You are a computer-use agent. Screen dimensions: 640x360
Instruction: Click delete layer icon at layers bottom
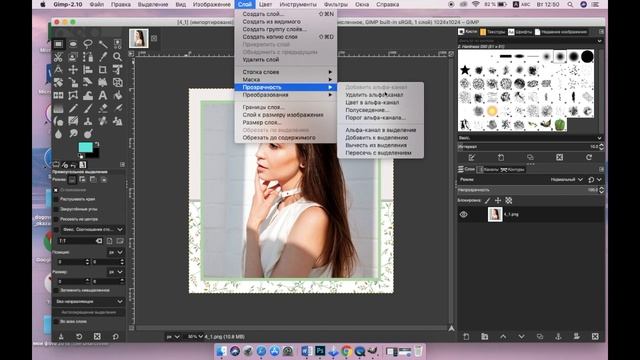[x=595, y=337]
